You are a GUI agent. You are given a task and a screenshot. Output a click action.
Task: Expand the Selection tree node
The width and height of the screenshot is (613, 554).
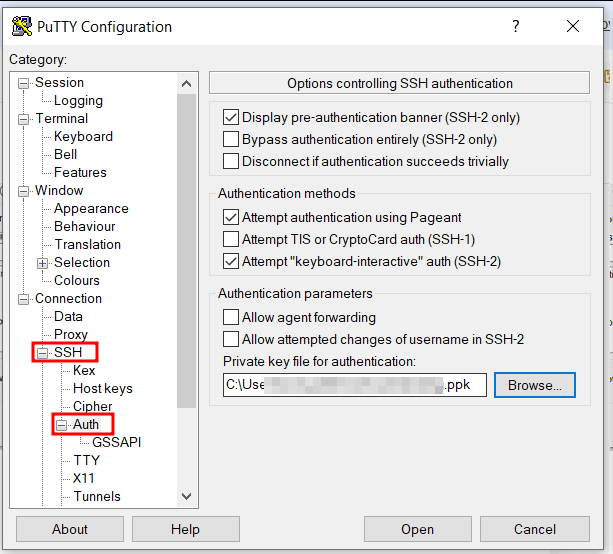(x=42, y=263)
